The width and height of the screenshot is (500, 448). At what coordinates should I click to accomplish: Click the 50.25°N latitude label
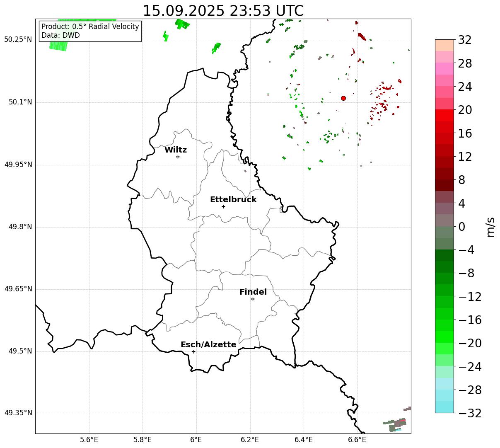point(18,40)
